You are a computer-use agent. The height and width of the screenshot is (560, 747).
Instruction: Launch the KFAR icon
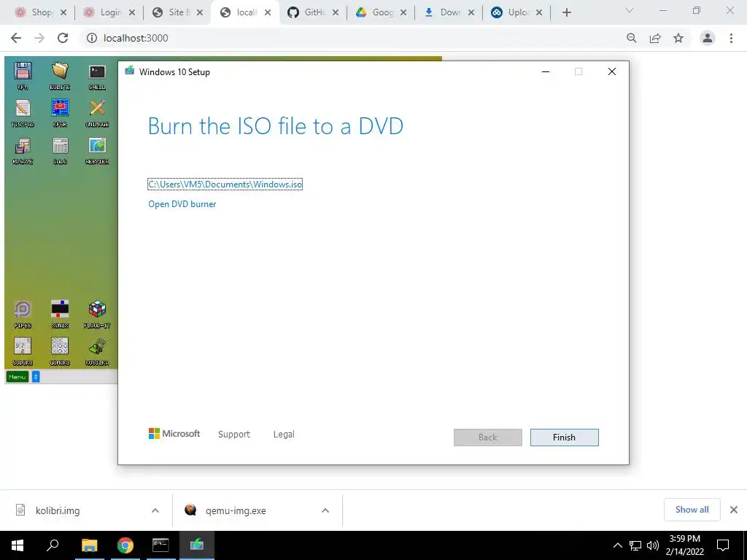pyautogui.click(x=60, y=113)
